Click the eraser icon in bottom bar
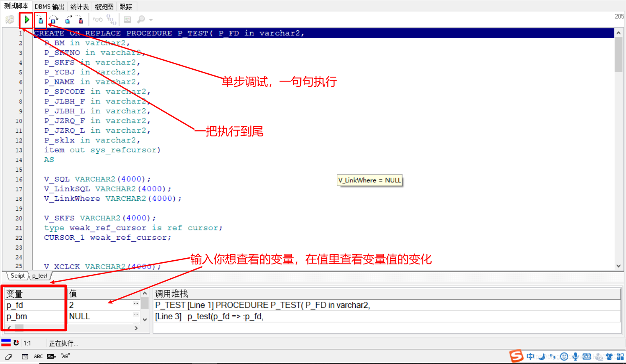Viewport: 626px width, 364px height. 9,357
